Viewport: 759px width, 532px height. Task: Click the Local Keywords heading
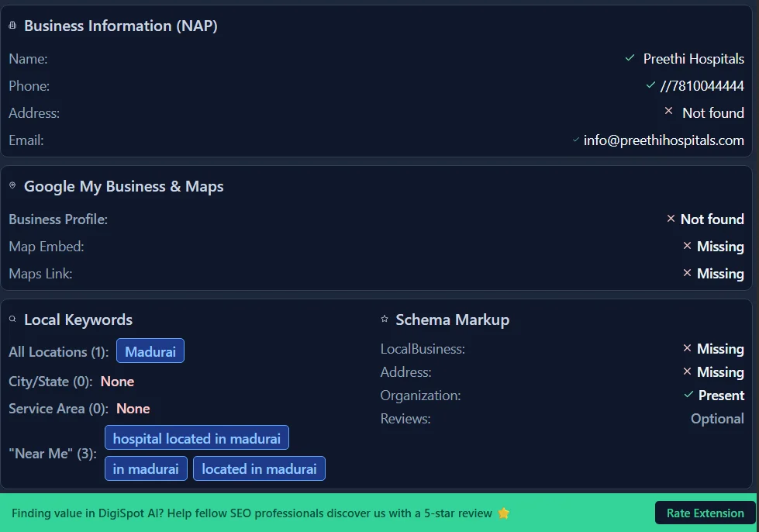pos(78,320)
